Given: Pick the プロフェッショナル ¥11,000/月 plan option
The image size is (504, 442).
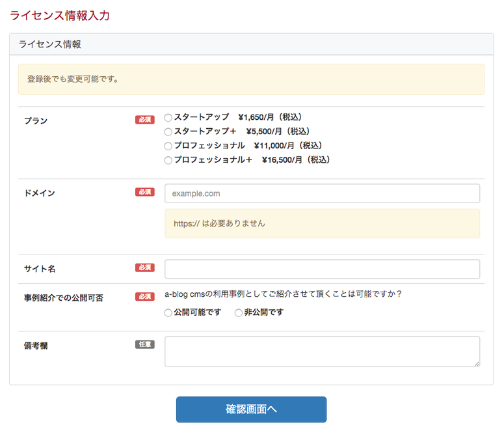Looking at the screenshot, I should click(168, 146).
